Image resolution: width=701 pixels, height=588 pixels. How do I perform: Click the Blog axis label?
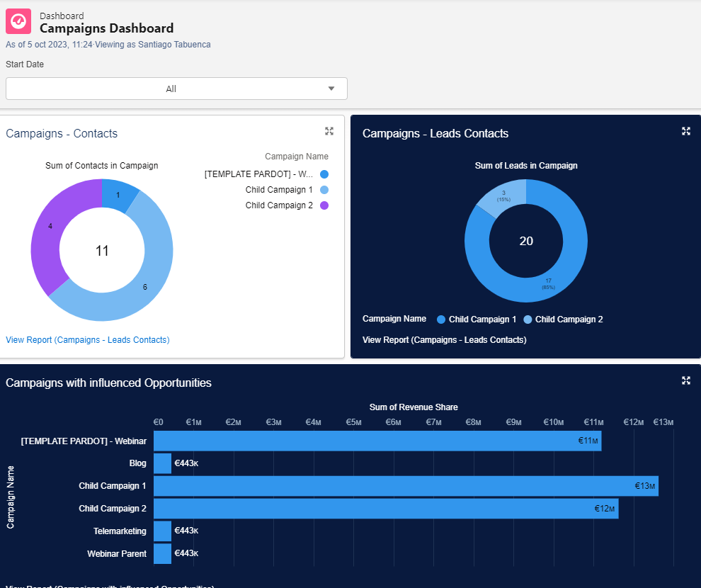point(137,463)
